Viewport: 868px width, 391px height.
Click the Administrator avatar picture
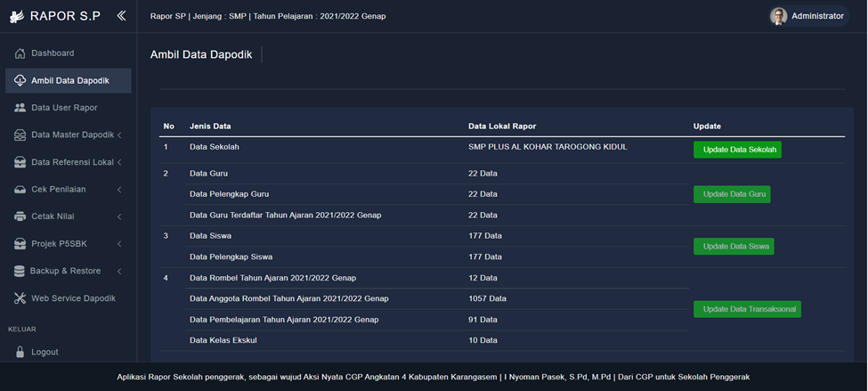(779, 16)
